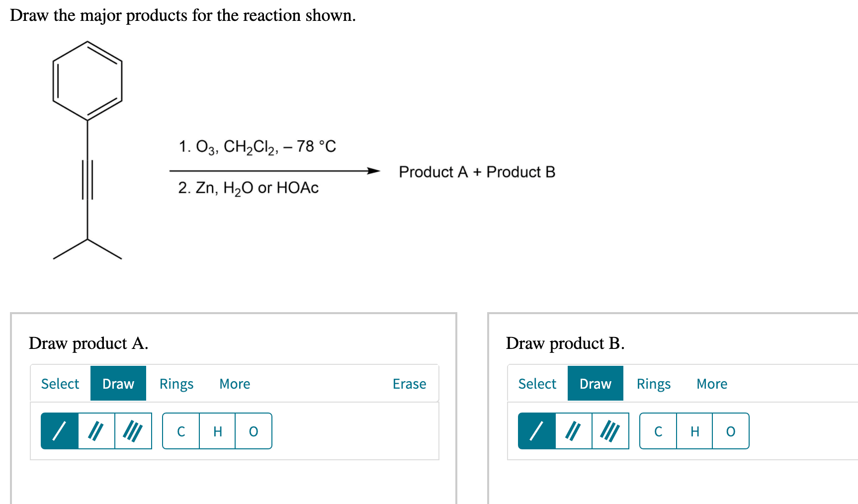Screen dimensions: 858x504
Task: Select double bond tool in product B
Action: [574, 431]
